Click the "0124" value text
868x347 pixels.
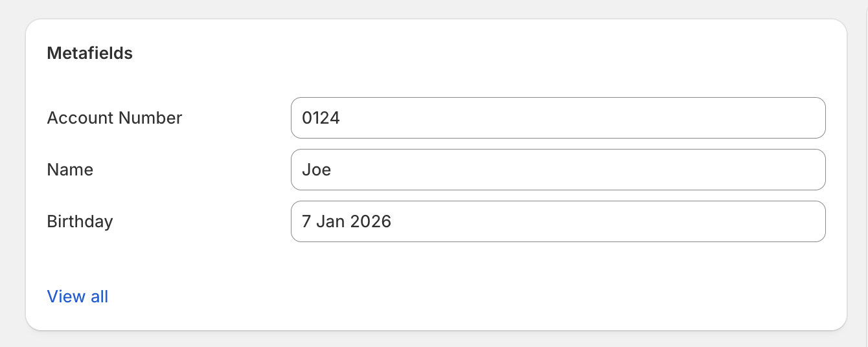pyautogui.click(x=321, y=118)
